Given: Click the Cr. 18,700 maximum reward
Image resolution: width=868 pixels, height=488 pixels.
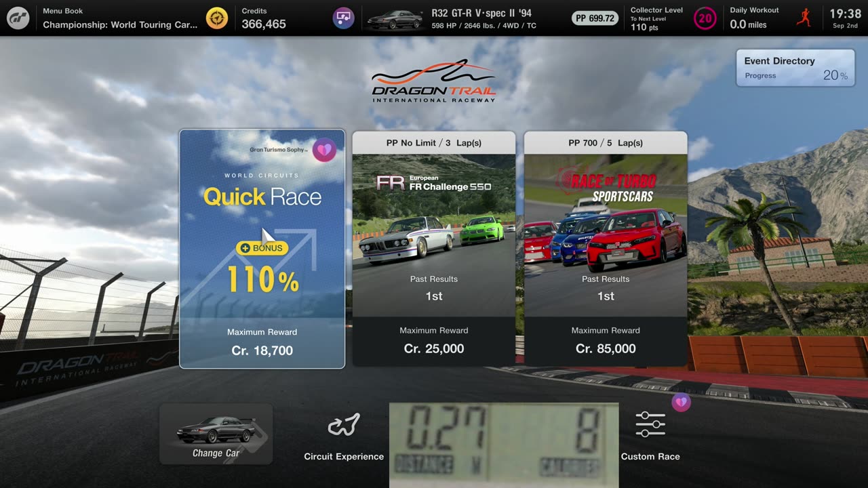Looking at the screenshot, I should pos(262,350).
